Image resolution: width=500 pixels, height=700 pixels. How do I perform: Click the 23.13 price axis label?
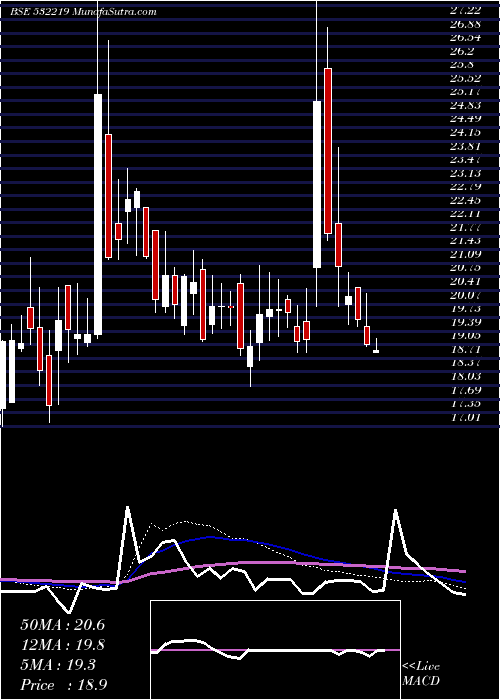tap(465, 173)
